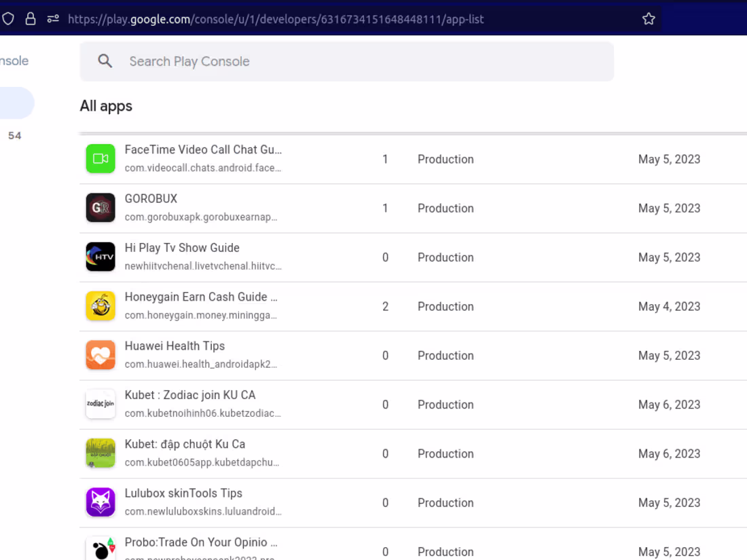Click the GOROBUX app icon

101,207
